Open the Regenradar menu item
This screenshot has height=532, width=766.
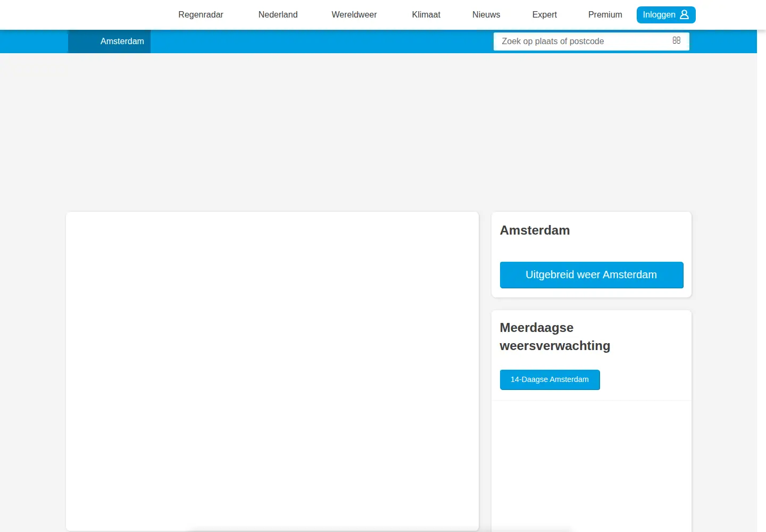201,15
